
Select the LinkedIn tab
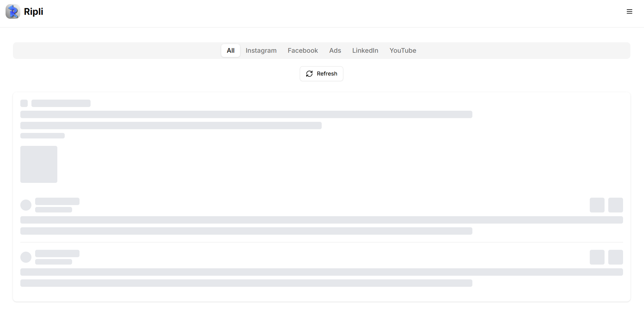click(365, 50)
